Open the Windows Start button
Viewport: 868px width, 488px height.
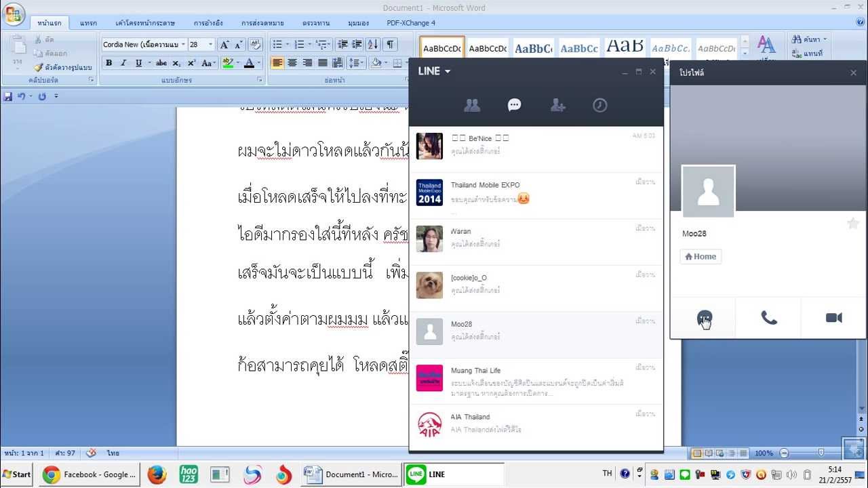point(16,474)
